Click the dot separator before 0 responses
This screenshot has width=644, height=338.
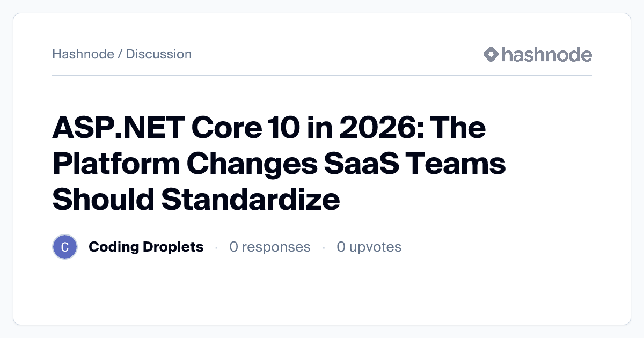216,248
